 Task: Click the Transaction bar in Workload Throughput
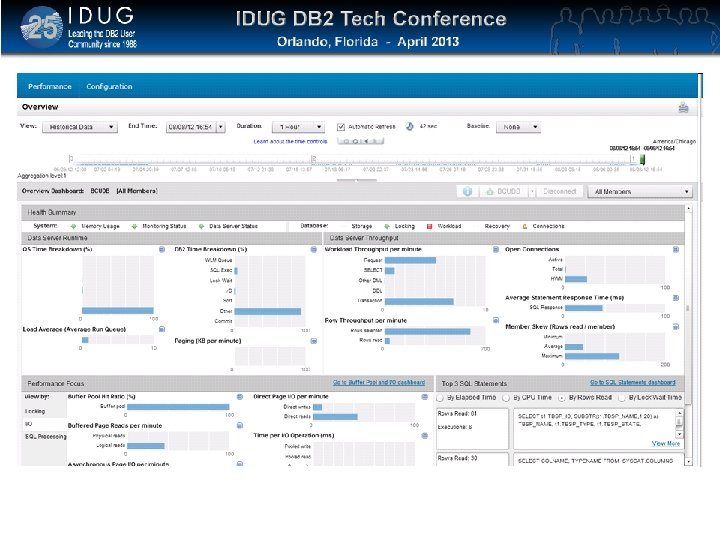419,301
